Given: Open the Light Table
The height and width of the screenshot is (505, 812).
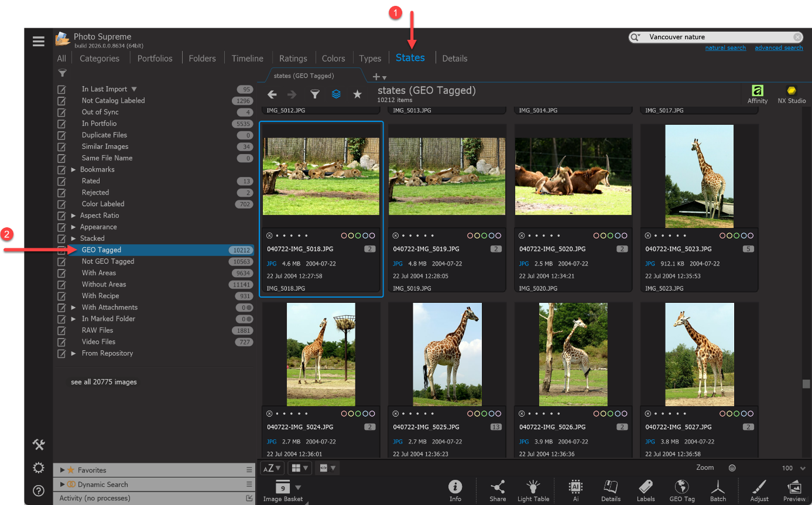Looking at the screenshot, I should point(533,490).
